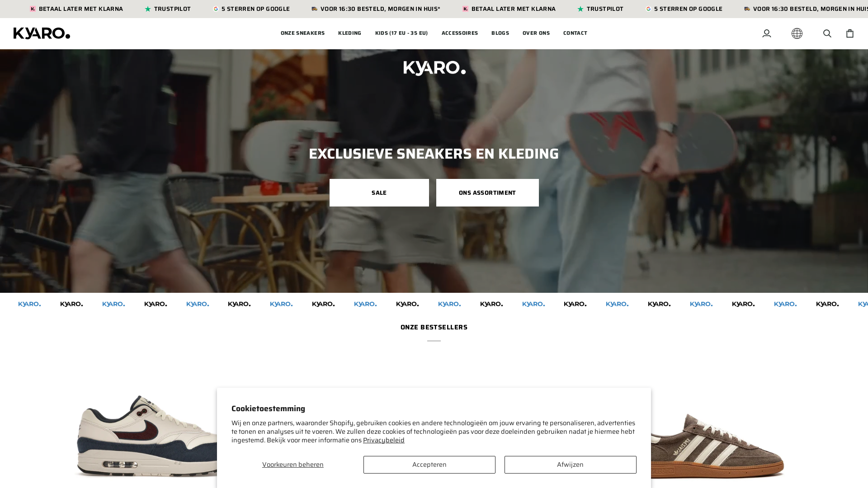Click 'Exclusieve sneakers en kleding' headline
Viewport: 868px width, 488px height.
coord(434,154)
